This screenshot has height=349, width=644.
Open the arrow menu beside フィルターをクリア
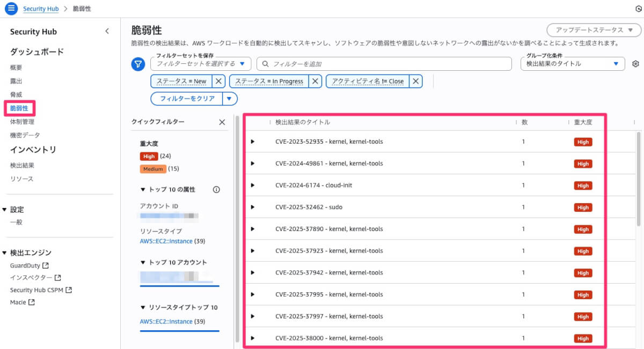[230, 99]
